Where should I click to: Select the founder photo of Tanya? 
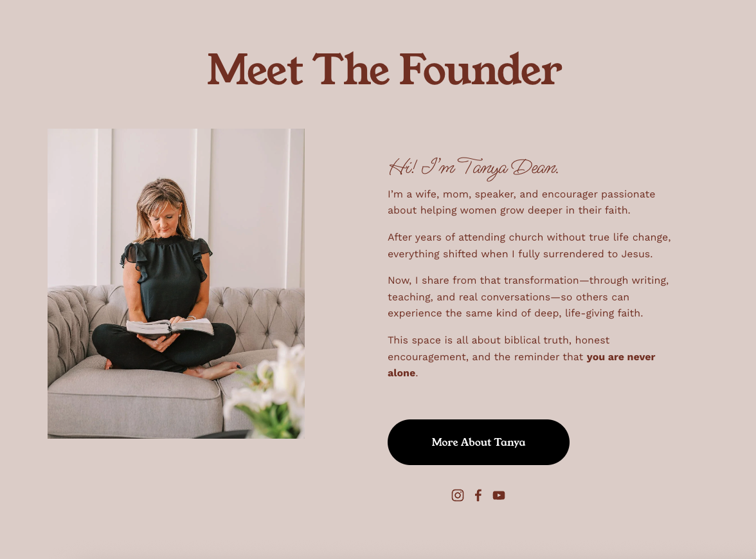[x=176, y=283]
